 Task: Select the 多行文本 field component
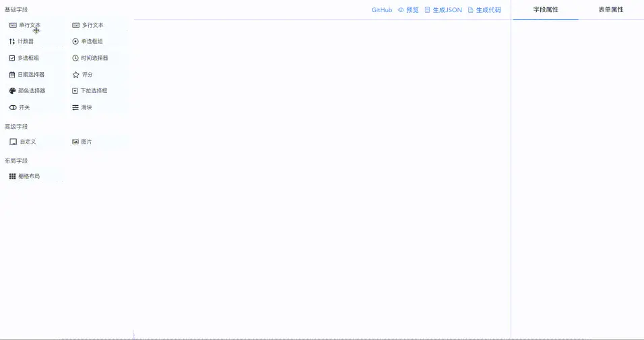pyautogui.click(x=97, y=25)
